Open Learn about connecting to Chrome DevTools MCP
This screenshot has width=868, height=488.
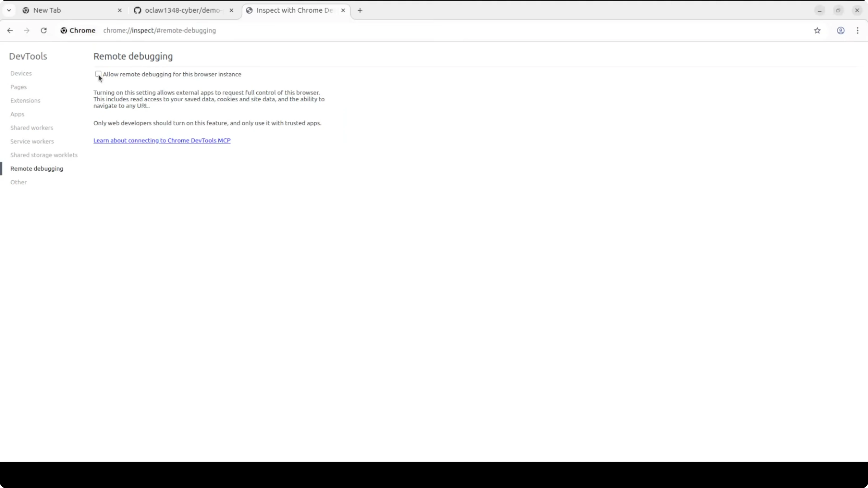(x=162, y=141)
